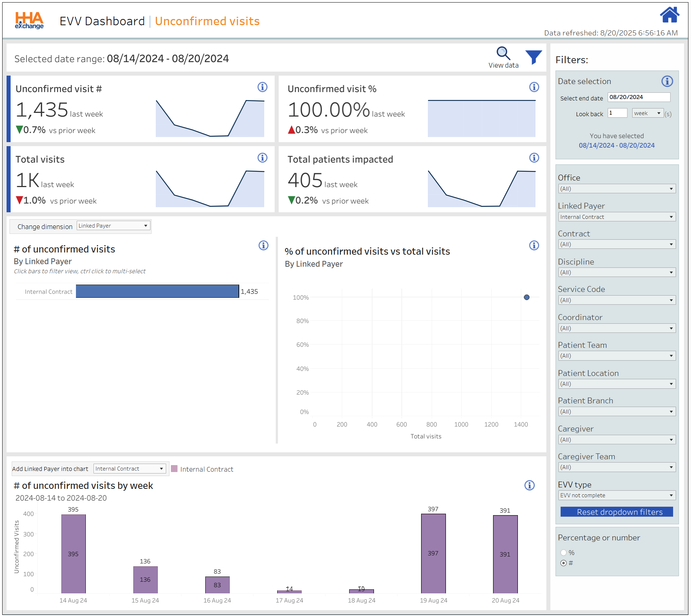Viewport: 691px width, 616px height.
Task: Open the Change dimension dropdown
Action: click(113, 226)
